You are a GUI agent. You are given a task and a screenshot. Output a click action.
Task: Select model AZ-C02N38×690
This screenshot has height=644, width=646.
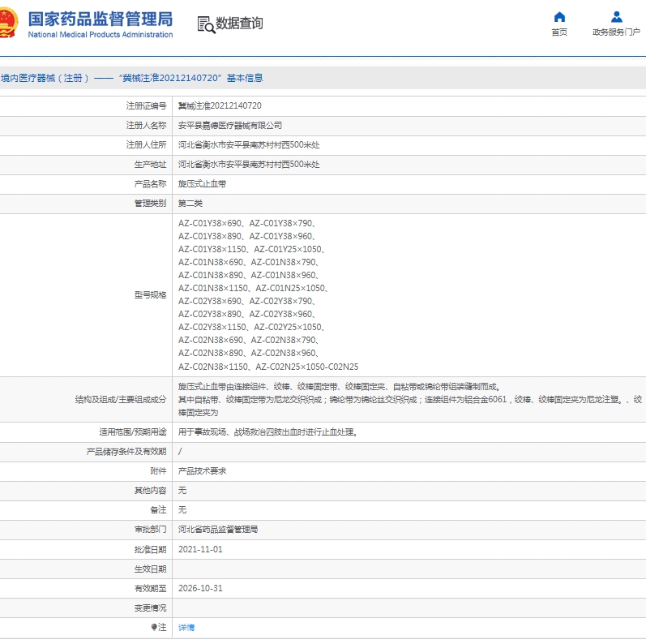point(211,340)
